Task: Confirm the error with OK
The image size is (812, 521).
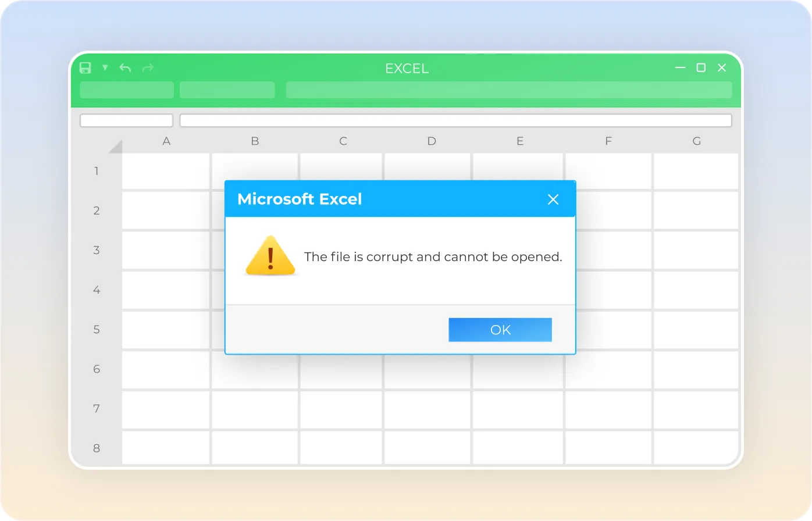Action: pyautogui.click(x=500, y=330)
